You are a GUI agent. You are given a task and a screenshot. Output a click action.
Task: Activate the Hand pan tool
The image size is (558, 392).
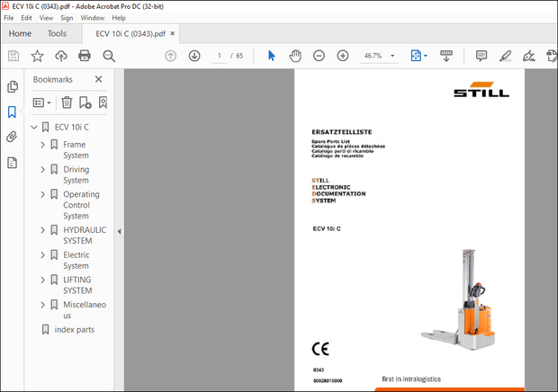click(x=295, y=56)
